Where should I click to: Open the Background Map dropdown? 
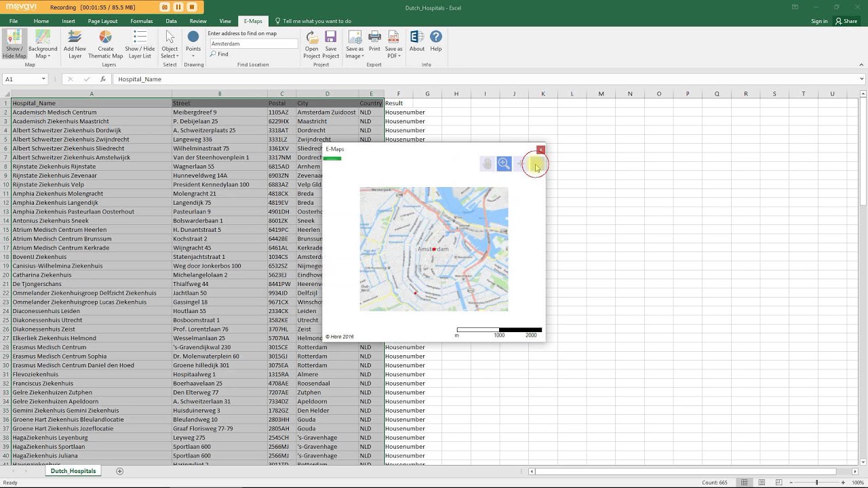coord(43,45)
